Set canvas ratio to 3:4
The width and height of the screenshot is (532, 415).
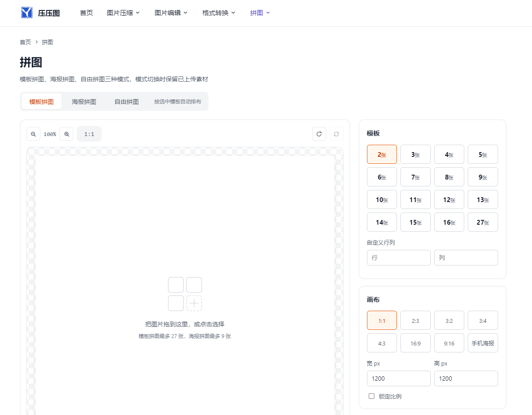pyautogui.click(x=483, y=320)
